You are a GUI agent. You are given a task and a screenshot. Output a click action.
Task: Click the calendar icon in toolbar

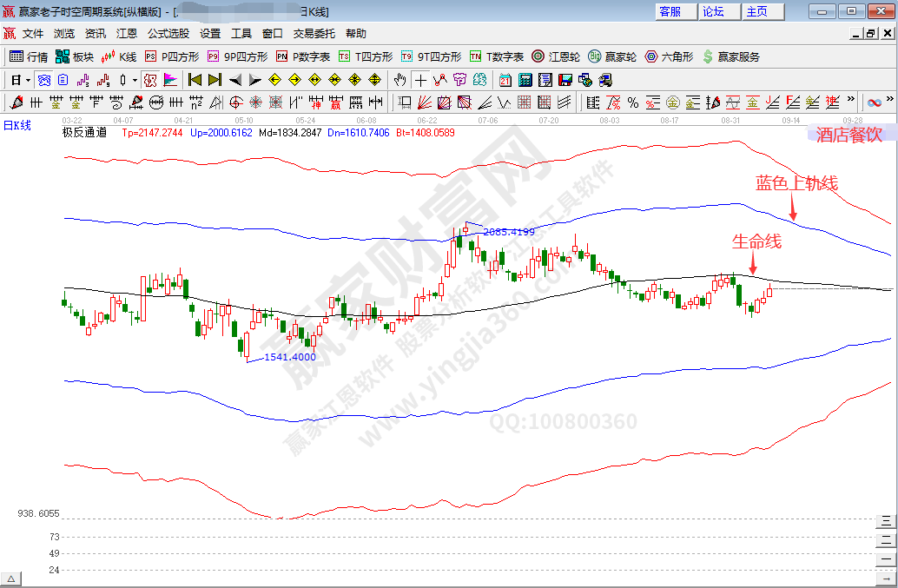505,80
